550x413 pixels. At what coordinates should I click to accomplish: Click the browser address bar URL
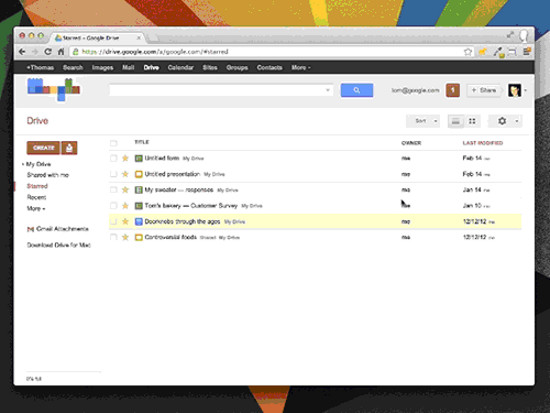tap(155, 52)
